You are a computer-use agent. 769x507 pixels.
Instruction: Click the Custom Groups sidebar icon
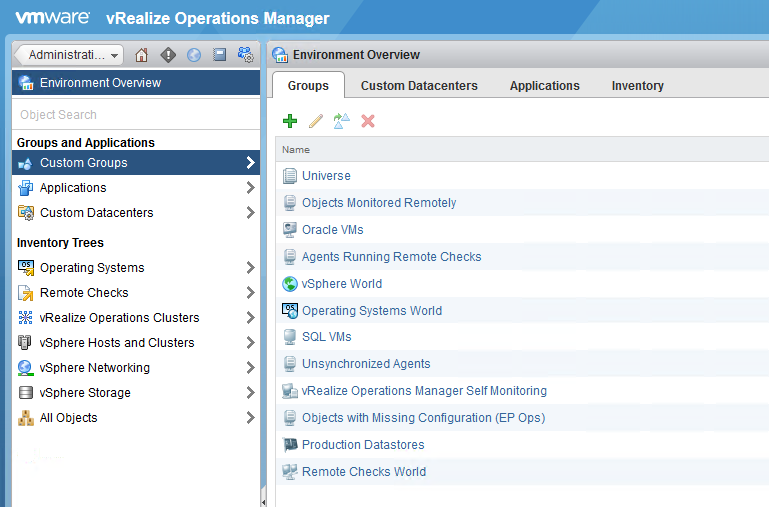click(x=26, y=163)
